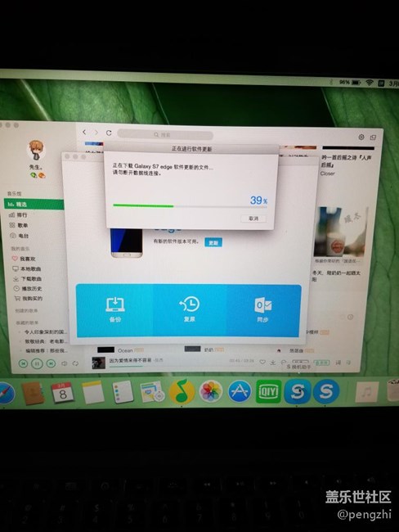Toggle the repeat mode icon
Viewport: 399px width, 532px height.
point(75,363)
